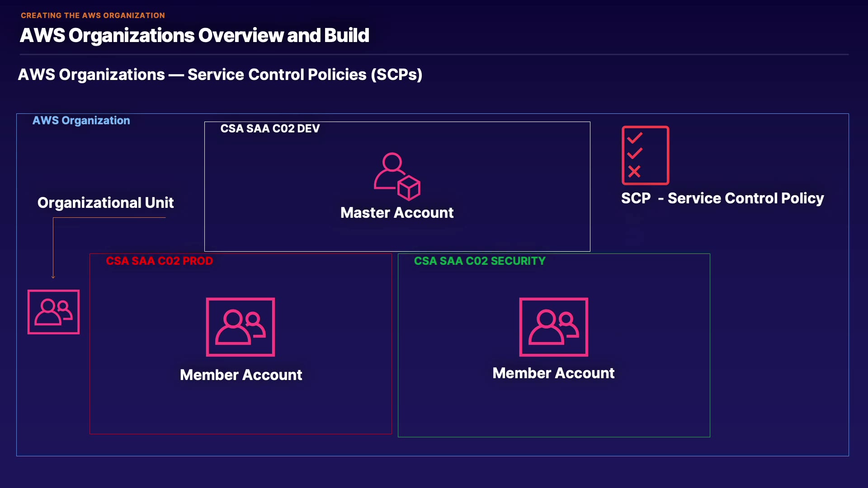This screenshot has height=488, width=868.
Task: Click the Master Account user-cube icon
Action: point(397,176)
